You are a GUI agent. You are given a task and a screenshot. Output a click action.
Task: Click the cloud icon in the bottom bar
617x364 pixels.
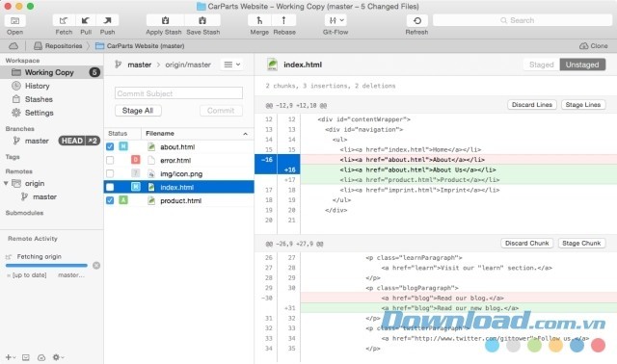[41, 357]
